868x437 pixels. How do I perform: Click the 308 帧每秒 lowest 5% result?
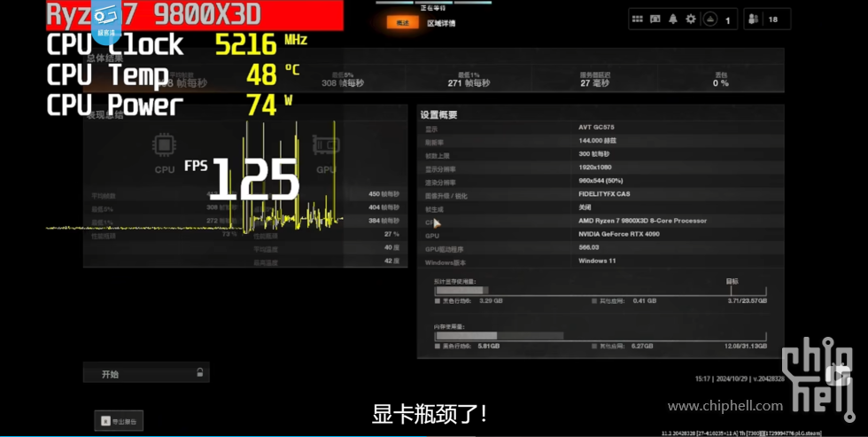tap(343, 83)
